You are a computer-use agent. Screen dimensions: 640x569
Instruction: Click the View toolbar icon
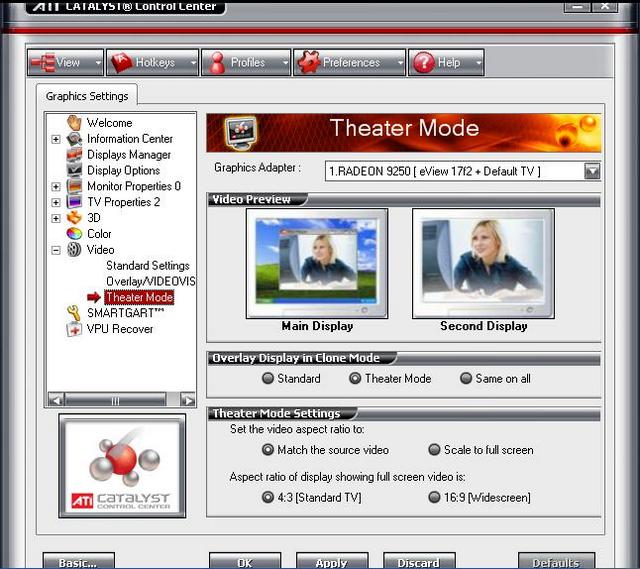click(x=42, y=62)
